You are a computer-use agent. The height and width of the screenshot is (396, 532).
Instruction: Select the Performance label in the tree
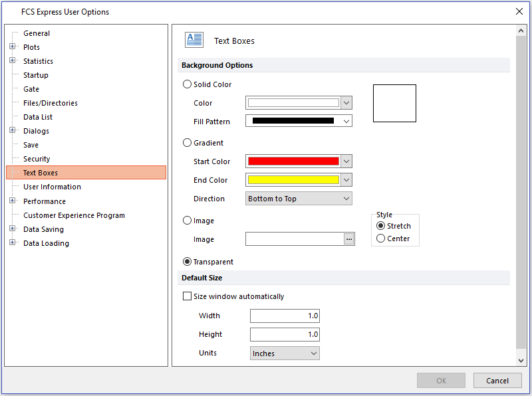(45, 201)
